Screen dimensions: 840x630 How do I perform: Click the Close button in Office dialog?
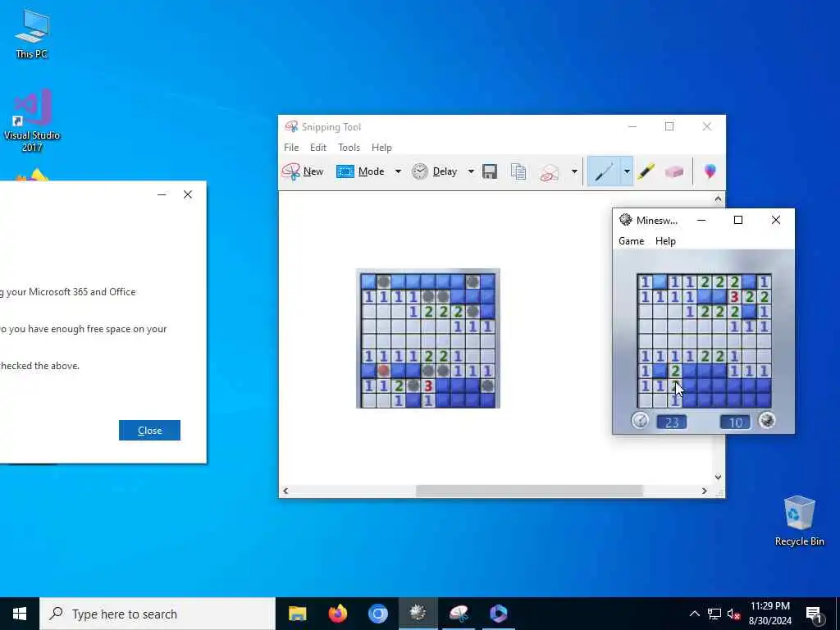pos(149,430)
